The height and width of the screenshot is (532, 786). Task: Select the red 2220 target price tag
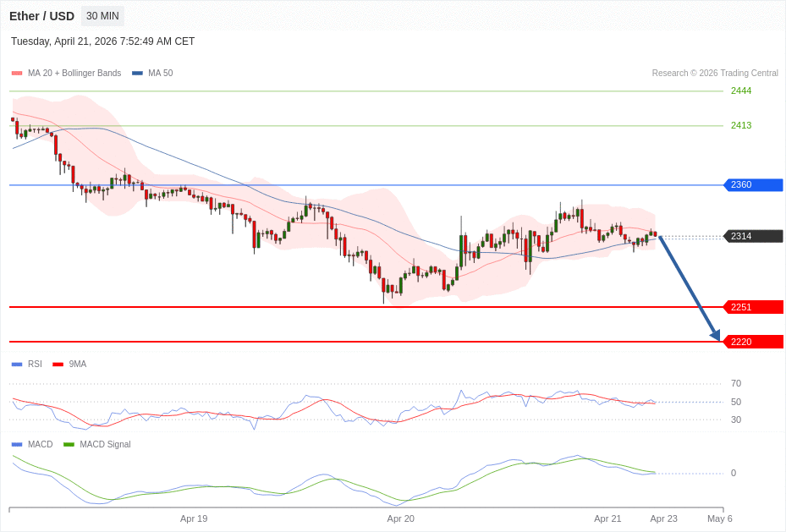(x=753, y=342)
